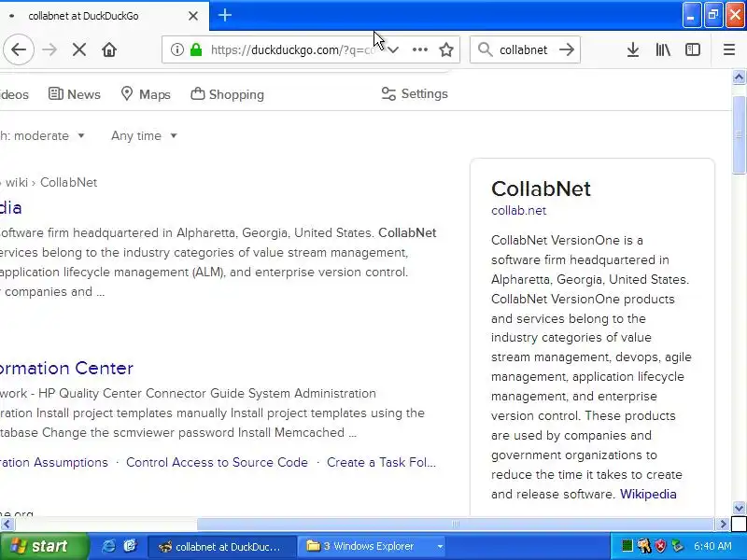This screenshot has height=560, width=747.
Task: Open the Library panel
Action: point(663,49)
